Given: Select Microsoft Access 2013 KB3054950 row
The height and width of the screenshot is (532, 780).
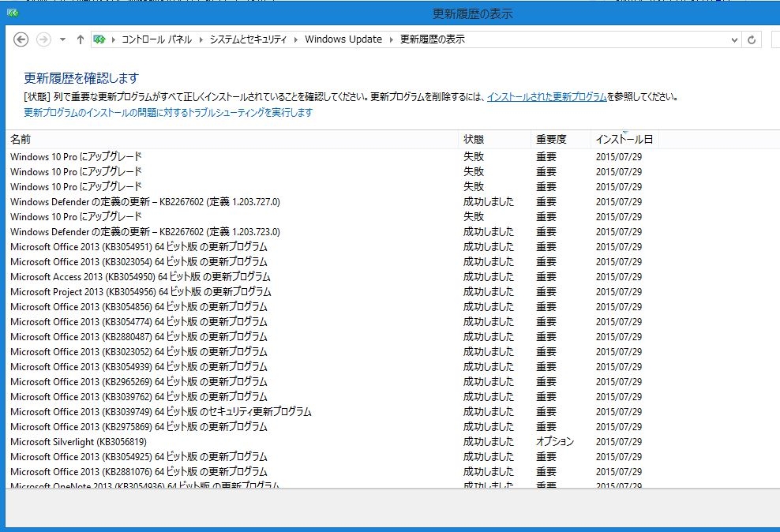Looking at the screenshot, I should point(332,276).
